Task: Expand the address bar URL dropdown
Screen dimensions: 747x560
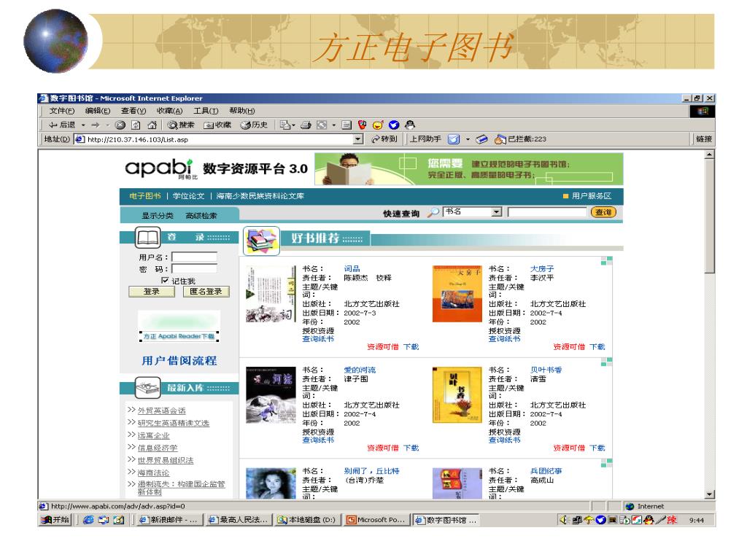Action: pos(358,139)
